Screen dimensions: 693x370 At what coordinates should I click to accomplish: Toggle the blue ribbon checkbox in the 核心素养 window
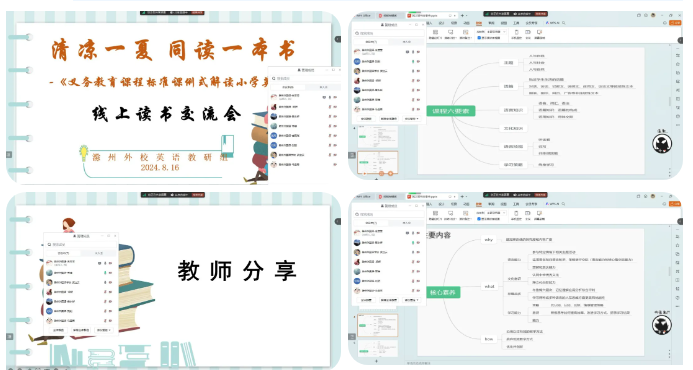pyautogui.click(x=479, y=219)
